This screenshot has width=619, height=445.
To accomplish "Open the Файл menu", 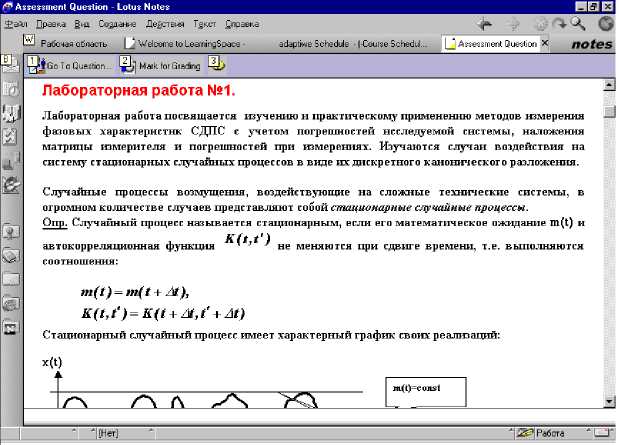I will [x=15, y=24].
